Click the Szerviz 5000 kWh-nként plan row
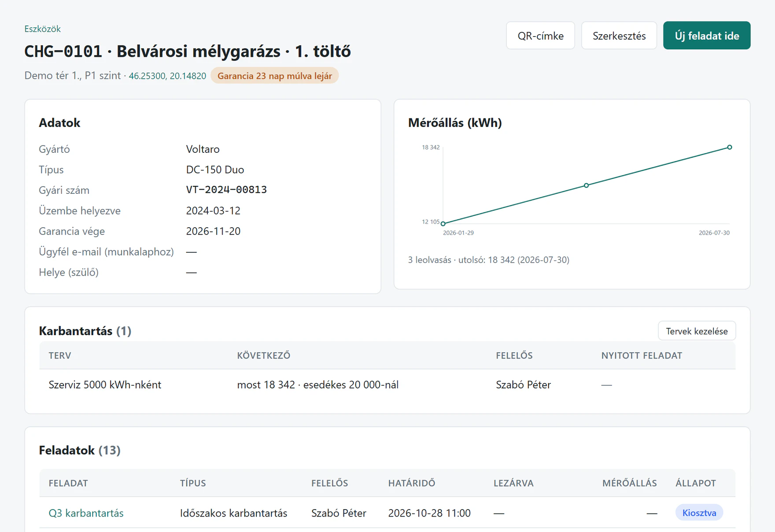This screenshot has height=532, width=775. pyautogui.click(x=387, y=384)
